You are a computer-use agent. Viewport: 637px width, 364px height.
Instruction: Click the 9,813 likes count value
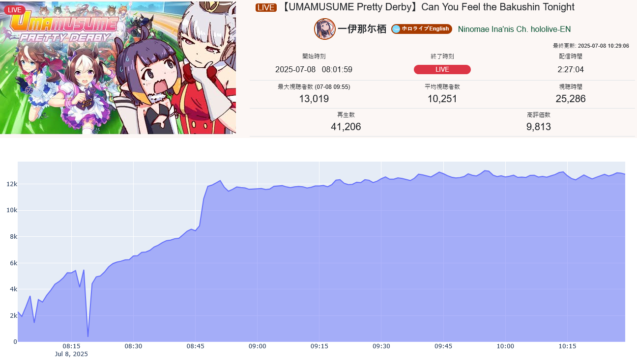539,127
